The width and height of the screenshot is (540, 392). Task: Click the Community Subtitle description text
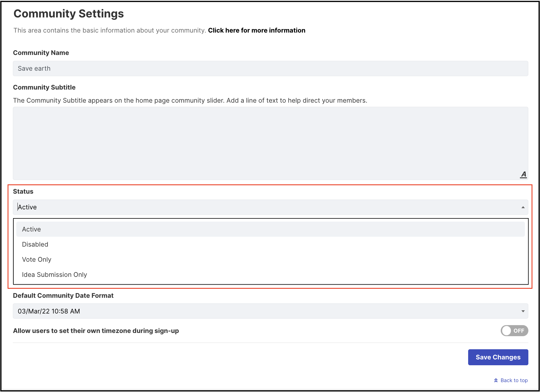click(190, 101)
